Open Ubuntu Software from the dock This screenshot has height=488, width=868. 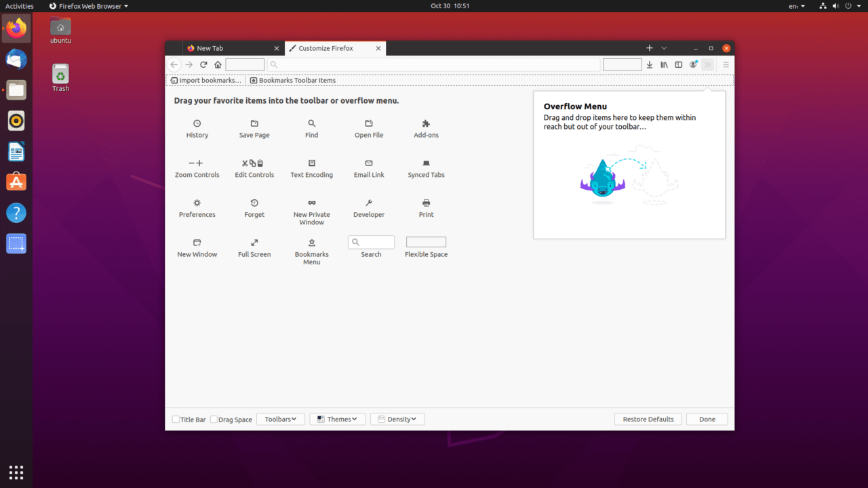click(x=16, y=182)
